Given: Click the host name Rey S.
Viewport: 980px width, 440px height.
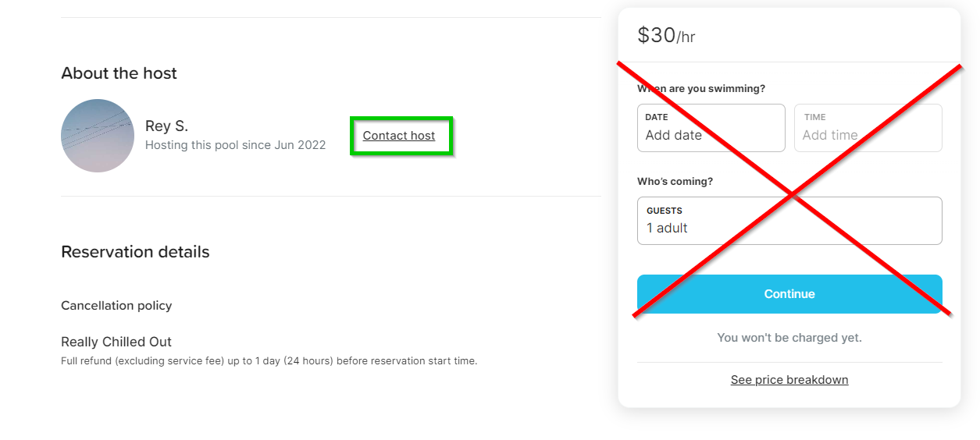Looking at the screenshot, I should pyautogui.click(x=166, y=126).
